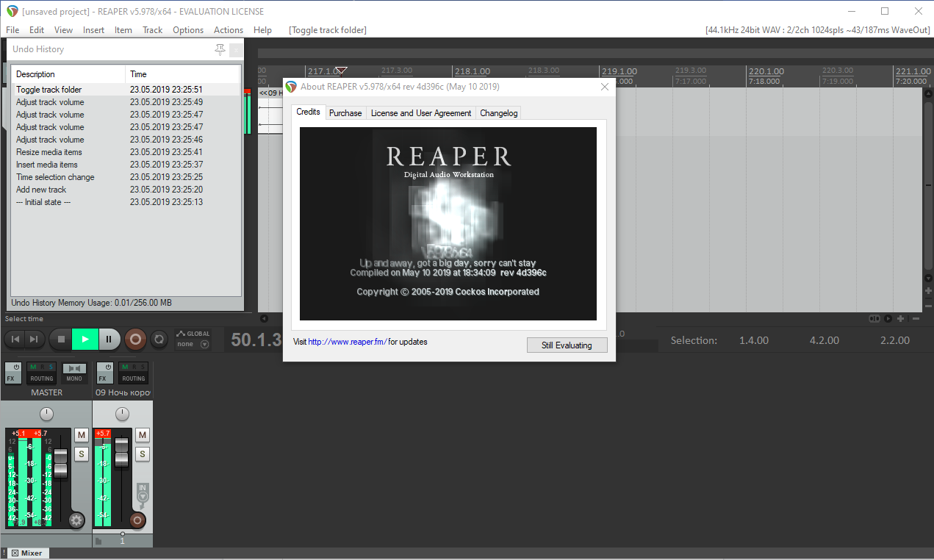The width and height of the screenshot is (934, 560).
Task: Open the www.reaper.fm link
Action: 348,342
